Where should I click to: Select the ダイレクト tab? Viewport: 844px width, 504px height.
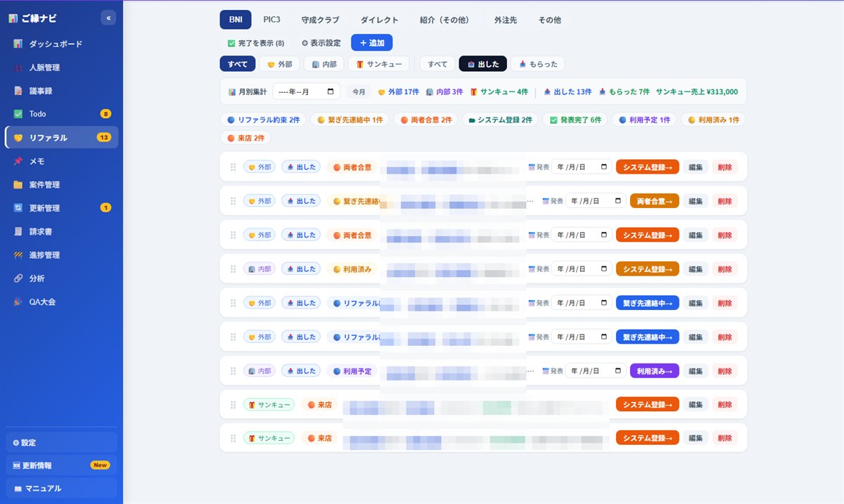379,20
